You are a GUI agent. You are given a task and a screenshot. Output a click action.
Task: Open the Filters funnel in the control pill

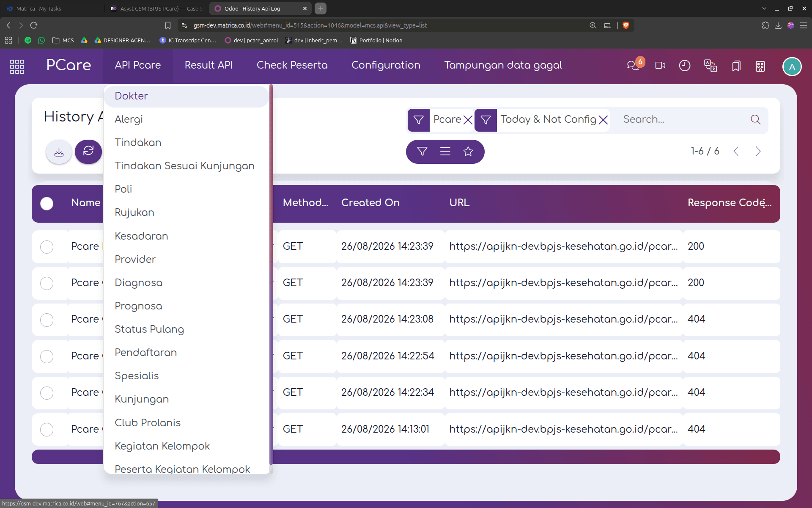[422, 151]
